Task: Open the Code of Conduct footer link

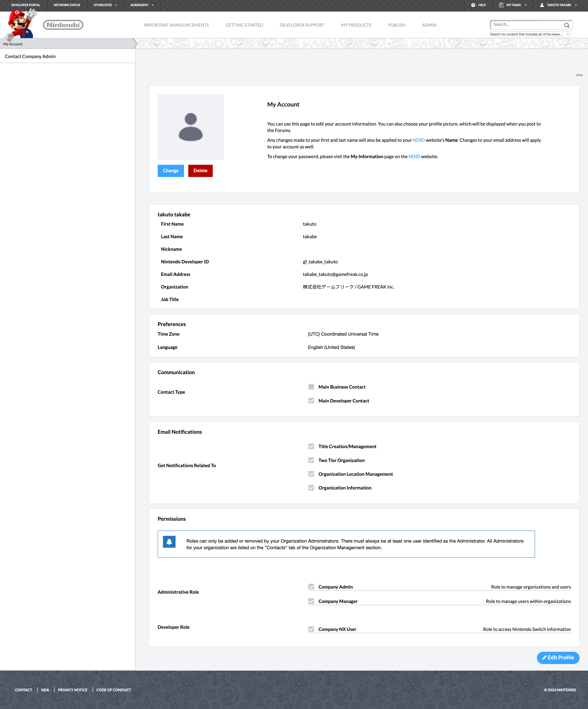Action: pyautogui.click(x=113, y=690)
